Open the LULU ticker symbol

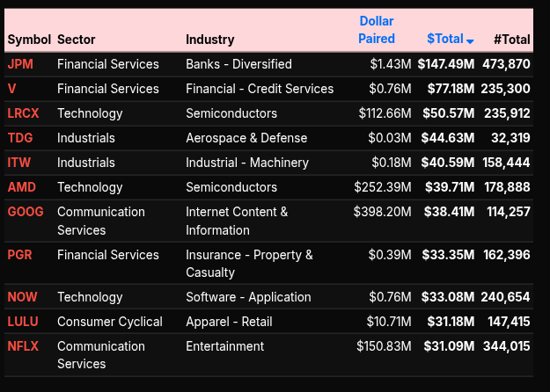(x=23, y=322)
